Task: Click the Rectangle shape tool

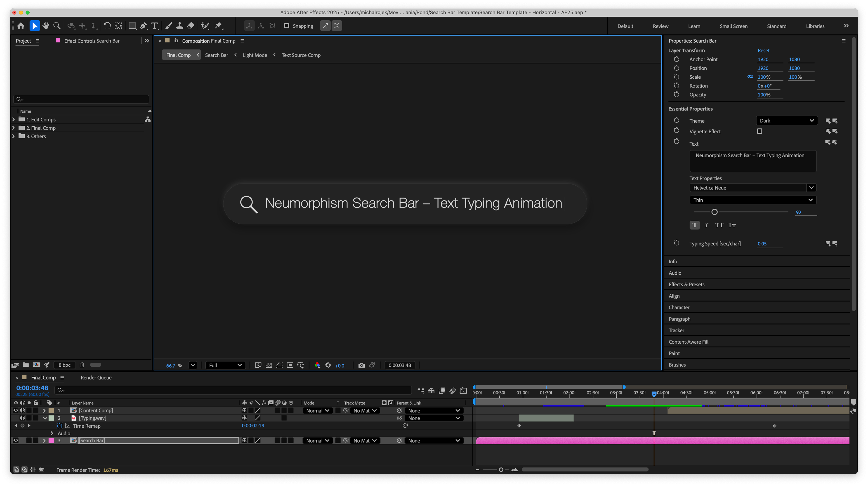Action: pyautogui.click(x=132, y=26)
